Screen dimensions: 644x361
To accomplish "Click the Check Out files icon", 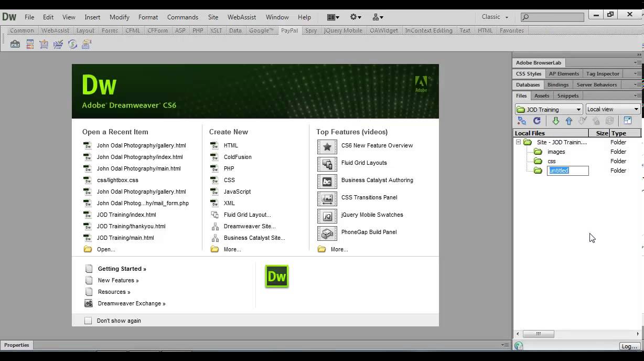I will [x=582, y=121].
